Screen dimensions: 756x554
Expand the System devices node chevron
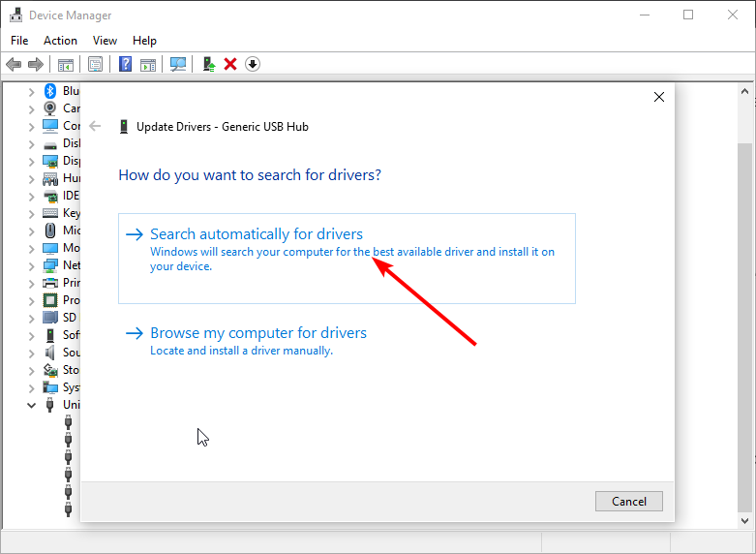click(31, 388)
